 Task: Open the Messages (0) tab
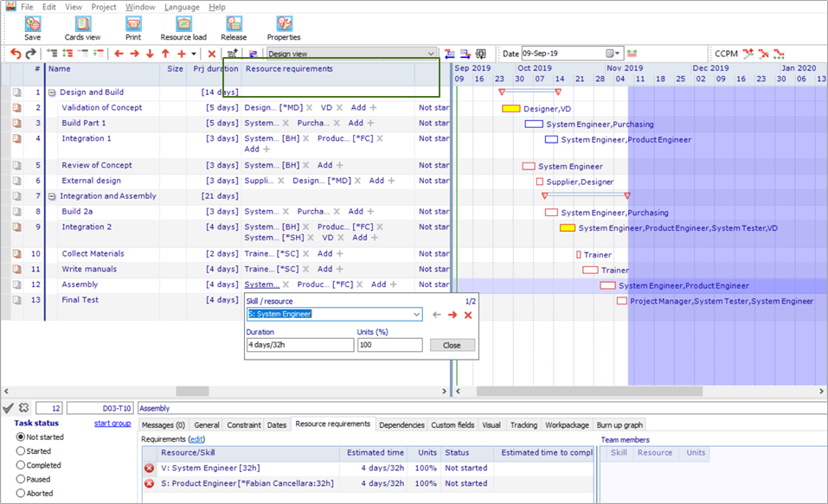point(163,424)
